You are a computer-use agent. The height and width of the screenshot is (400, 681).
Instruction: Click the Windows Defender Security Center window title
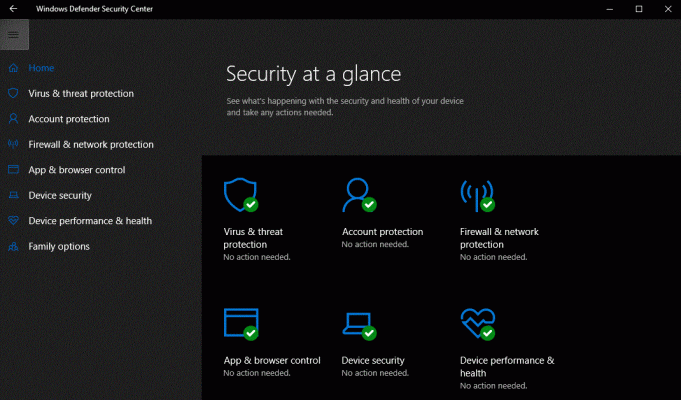tap(94, 9)
